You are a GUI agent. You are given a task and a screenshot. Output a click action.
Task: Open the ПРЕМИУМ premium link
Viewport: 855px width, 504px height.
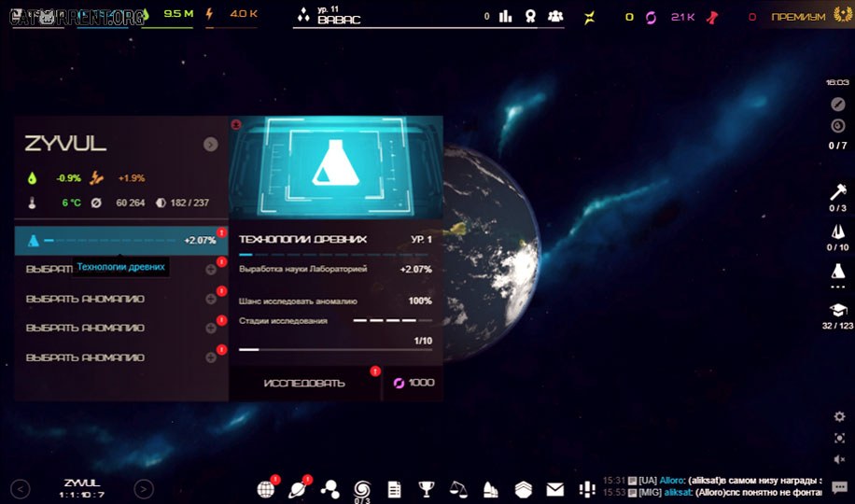point(798,17)
